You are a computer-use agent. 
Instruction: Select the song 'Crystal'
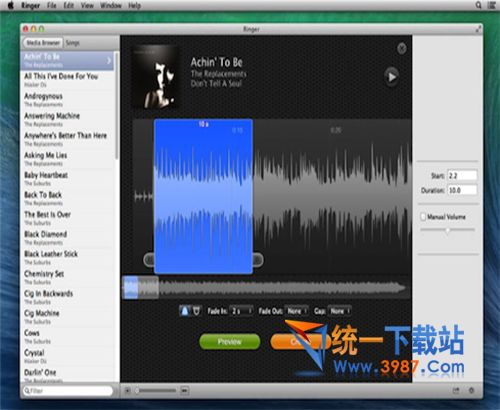(x=67, y=356)
